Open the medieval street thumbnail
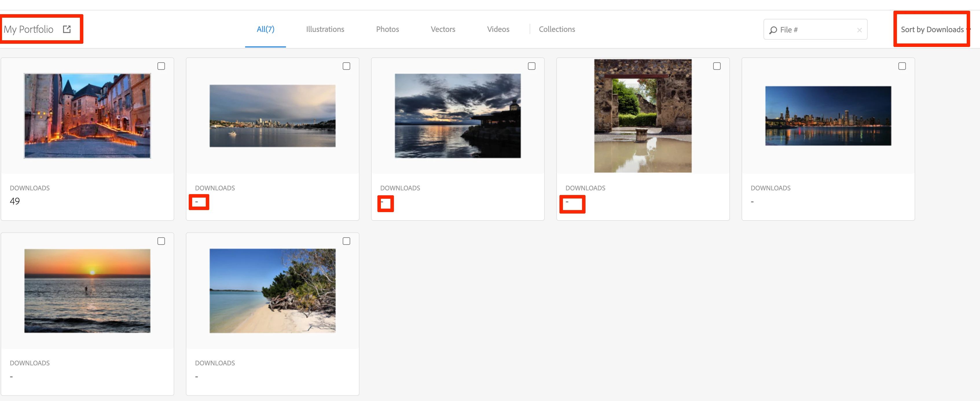Viewport: 980px width, 401px height. [87, 116]
